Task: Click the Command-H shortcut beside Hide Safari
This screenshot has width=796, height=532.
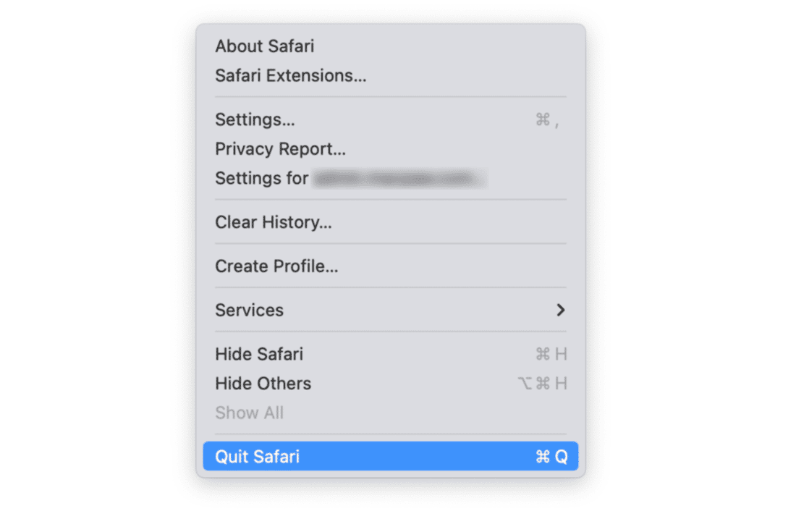Action: coord(551,355)
